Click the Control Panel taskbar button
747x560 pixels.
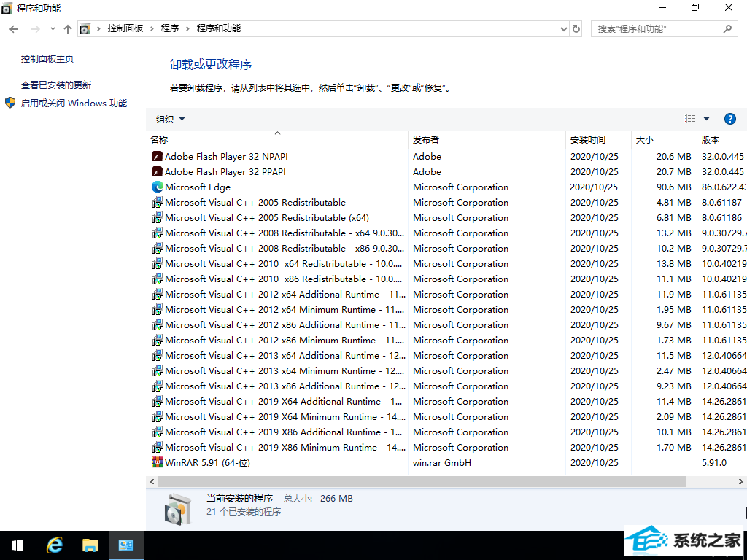(125, 545)
